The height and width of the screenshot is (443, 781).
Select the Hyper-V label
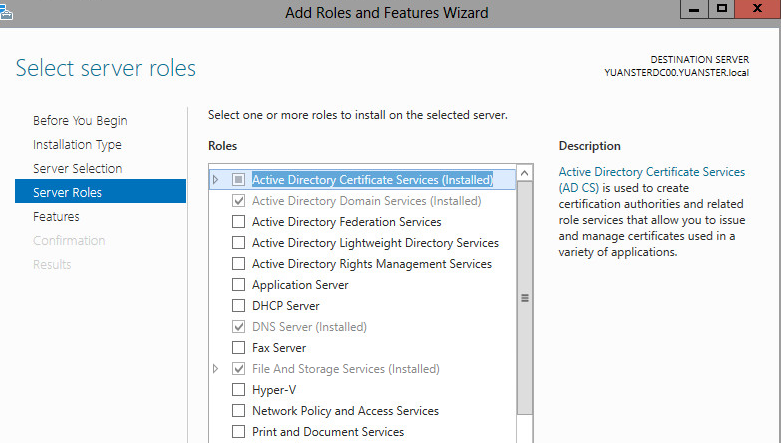(274, 390)
